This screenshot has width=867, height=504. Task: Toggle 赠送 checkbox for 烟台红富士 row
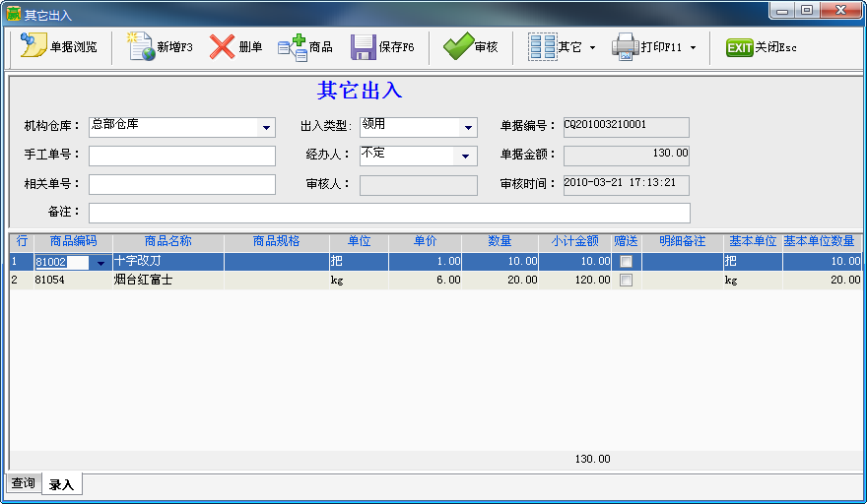(625, 281)
